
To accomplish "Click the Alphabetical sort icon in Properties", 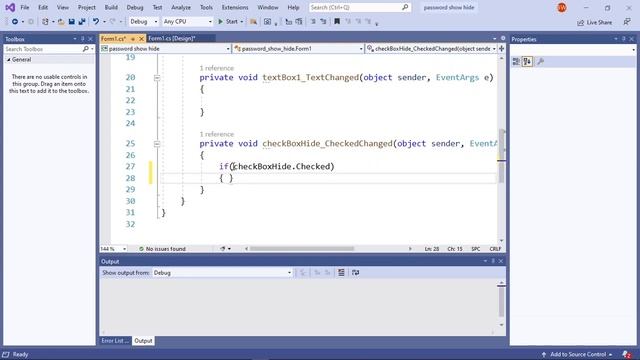I will click(527, 62).
